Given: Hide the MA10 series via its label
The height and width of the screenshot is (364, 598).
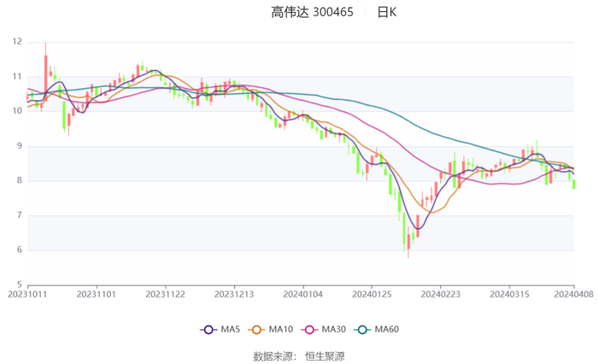Looking at the screenshot, I should (281, 330).
